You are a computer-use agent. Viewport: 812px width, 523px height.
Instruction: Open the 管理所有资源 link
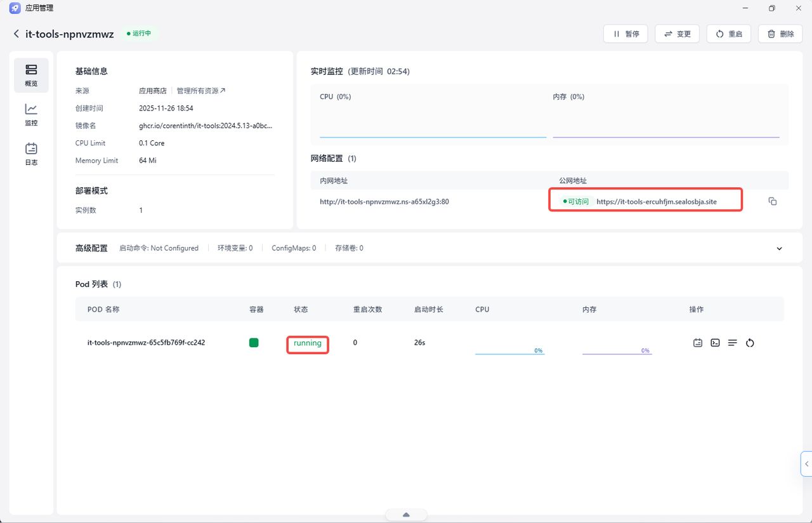tap(201, 91)
